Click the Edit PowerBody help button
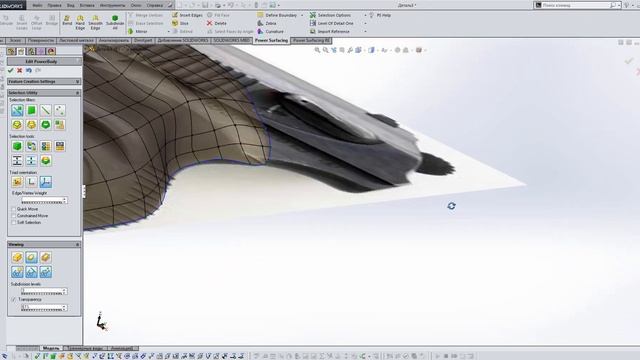The image size is (640, 360). click(x=78, y=61)
